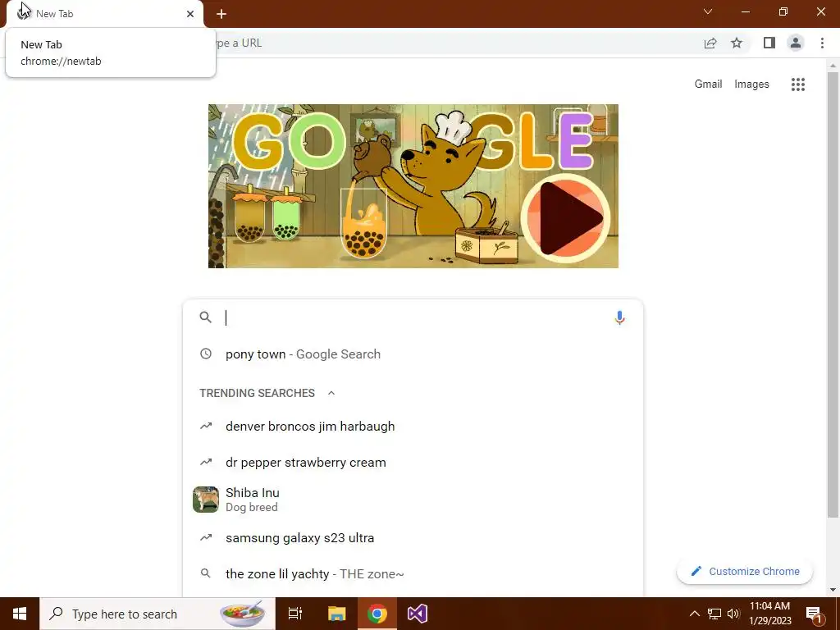
Task: Share this page icon in address bar
Action: coord(710,43)
